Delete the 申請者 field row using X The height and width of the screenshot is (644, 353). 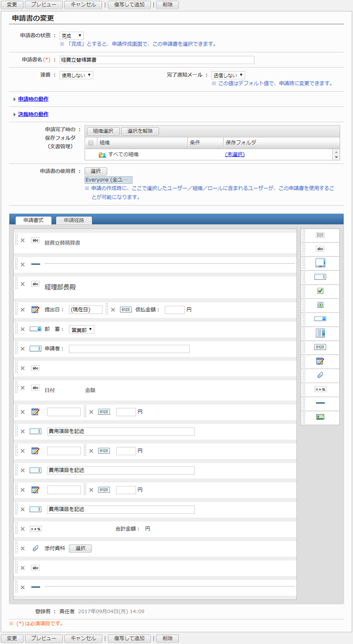coord(22,349)
